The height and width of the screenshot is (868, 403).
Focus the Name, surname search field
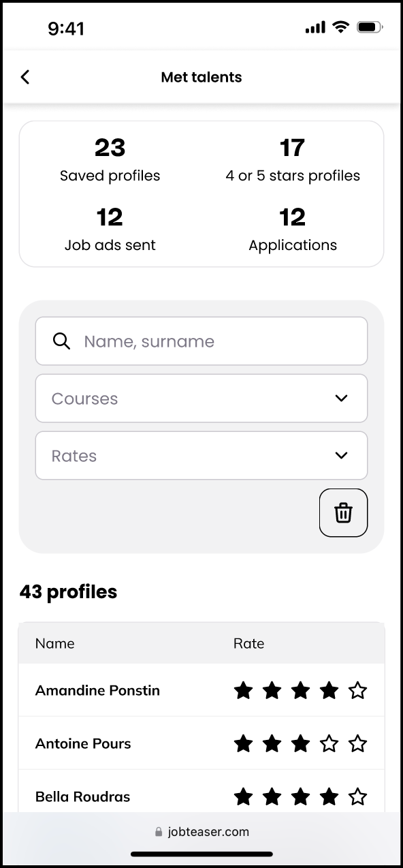coord(201,341)
